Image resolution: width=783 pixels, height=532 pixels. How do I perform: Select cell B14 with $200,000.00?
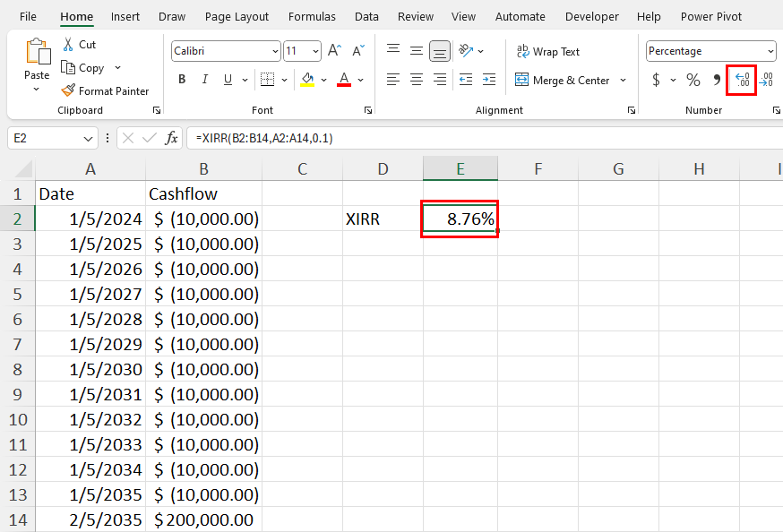pyautogui.click(x=203, y=519)
